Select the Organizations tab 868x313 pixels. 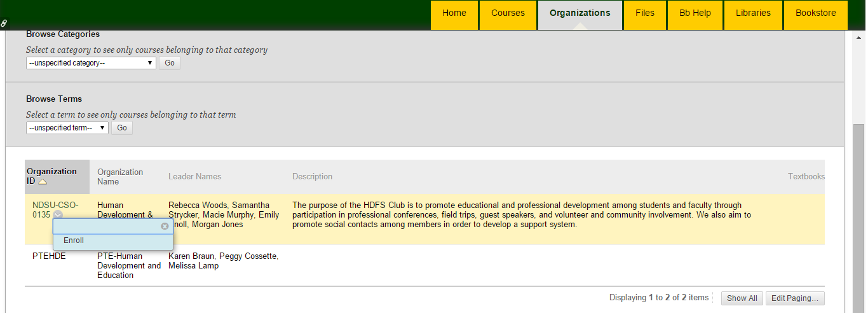[580, 15]
